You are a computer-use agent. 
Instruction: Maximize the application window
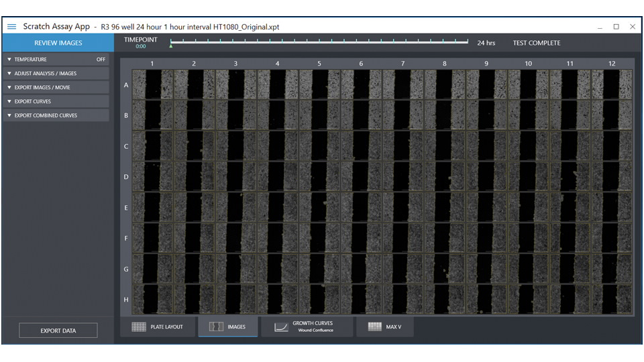pyautogui.click(x=616, y=27)
